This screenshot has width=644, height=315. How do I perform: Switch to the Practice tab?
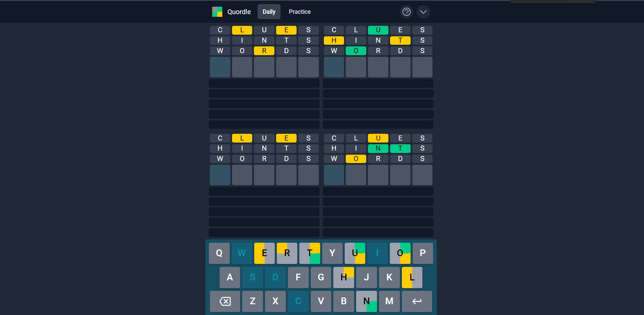tap(299, 12)
